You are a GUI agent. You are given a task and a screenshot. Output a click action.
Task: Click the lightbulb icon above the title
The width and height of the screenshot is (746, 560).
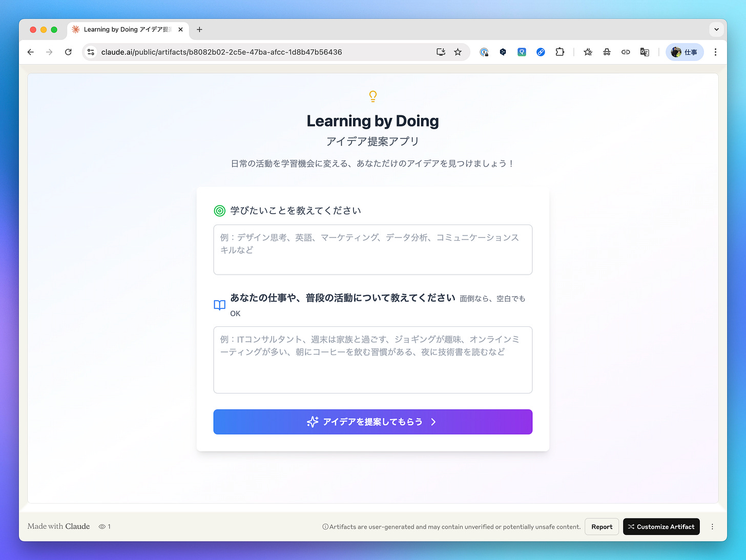pos(373,96)
